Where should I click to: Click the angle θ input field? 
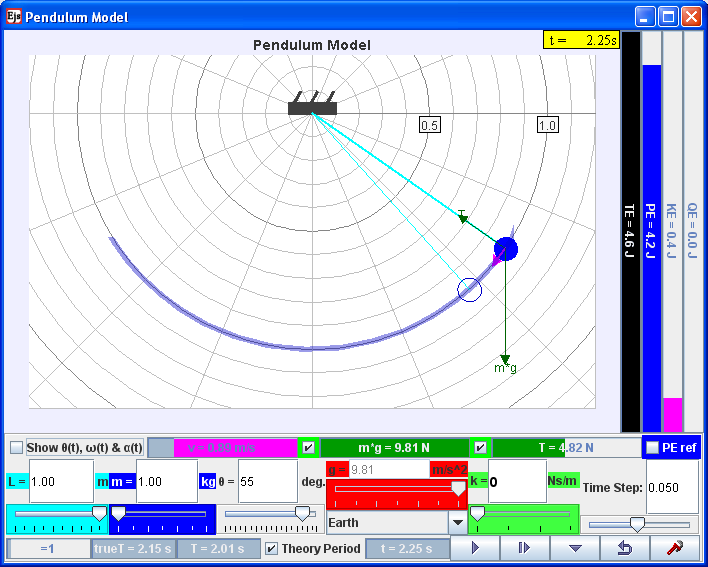coord(268,481)
